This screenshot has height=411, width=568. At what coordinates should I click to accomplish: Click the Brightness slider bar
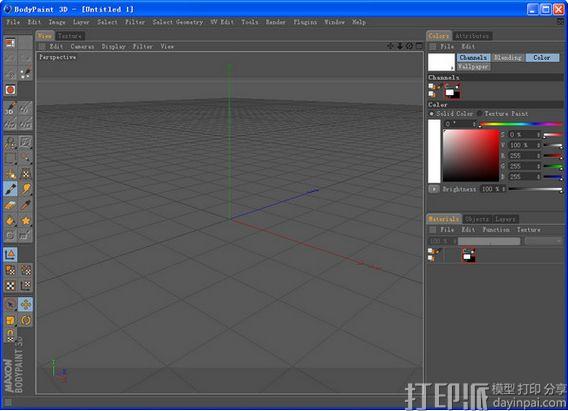[535, 189]
